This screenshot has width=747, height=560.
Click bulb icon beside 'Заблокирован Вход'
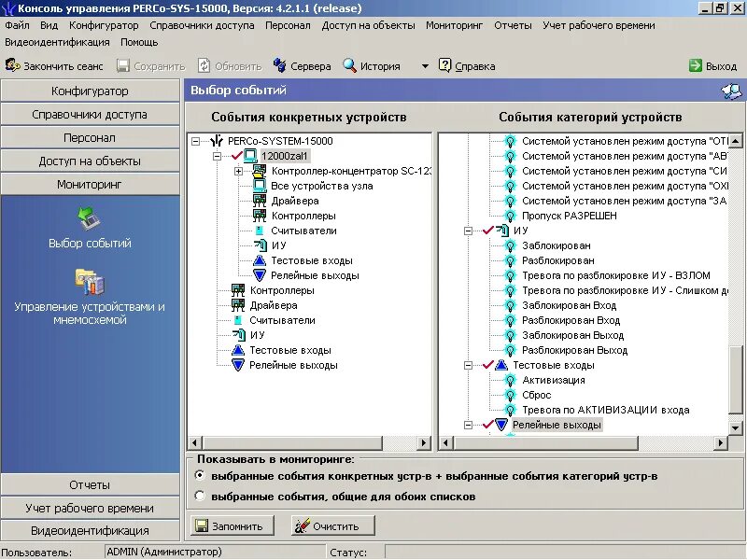point(510,305)
